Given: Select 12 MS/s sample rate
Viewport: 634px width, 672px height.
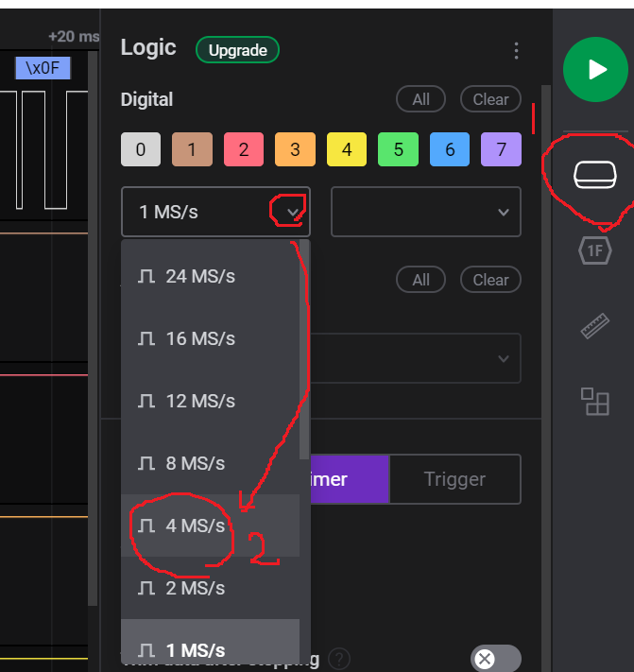Looking at the screenshot, I should [x=210, y=401].
